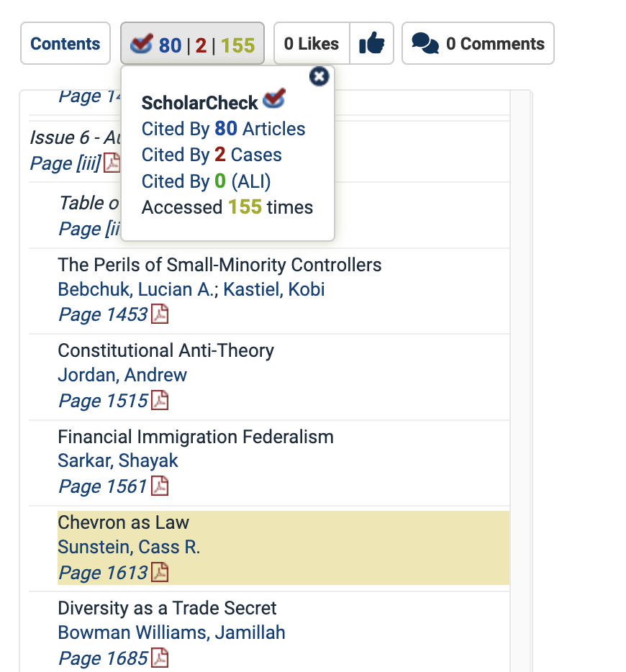View Cited By 2 Cases

[x=212, y=155]
